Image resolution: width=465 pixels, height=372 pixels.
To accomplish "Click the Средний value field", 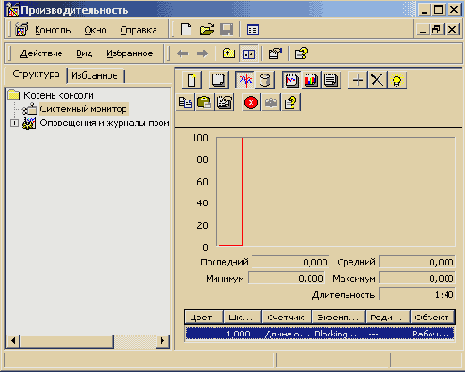I will pos(417,262).
